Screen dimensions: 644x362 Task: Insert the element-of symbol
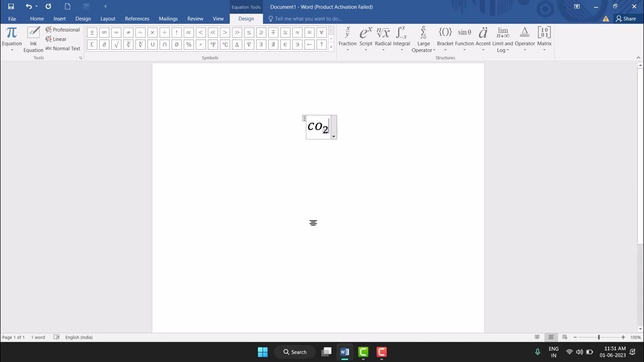285,44
